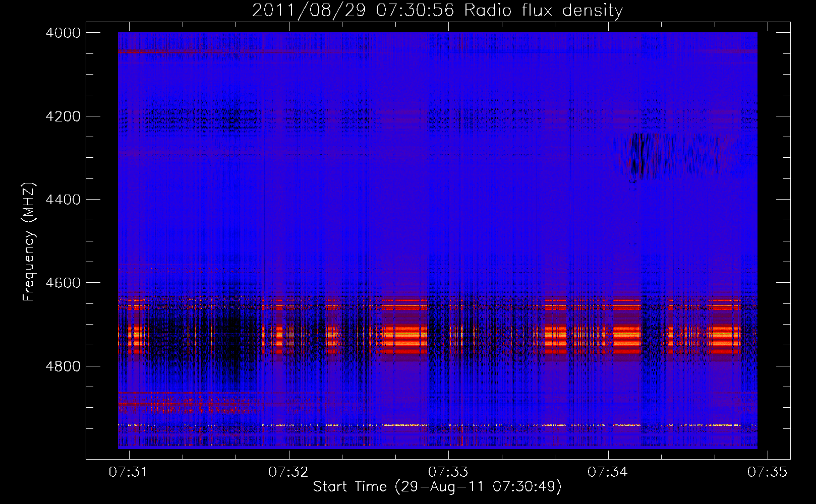816x504 pixels.
Task: Click the '4400' frequency axis label
Action: (x=63, y=200)
